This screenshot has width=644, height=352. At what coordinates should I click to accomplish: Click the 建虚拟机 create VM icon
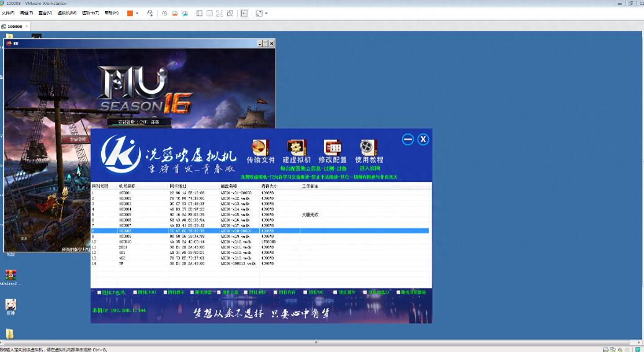click(296, 148)
